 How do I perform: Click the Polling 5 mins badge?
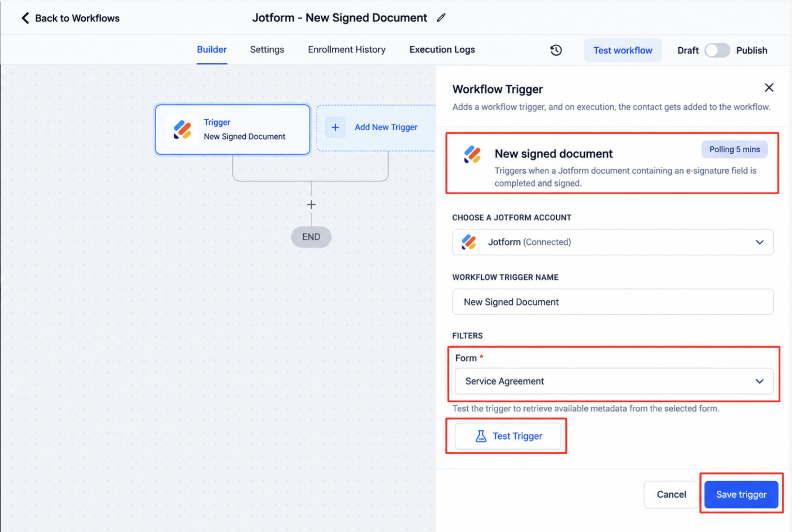[x=734, y=149]
